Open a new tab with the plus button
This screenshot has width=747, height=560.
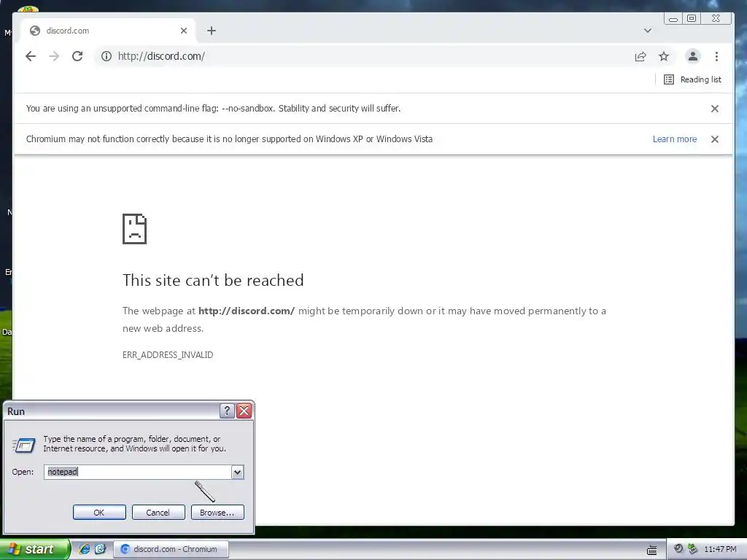click(x=212, y=31)
